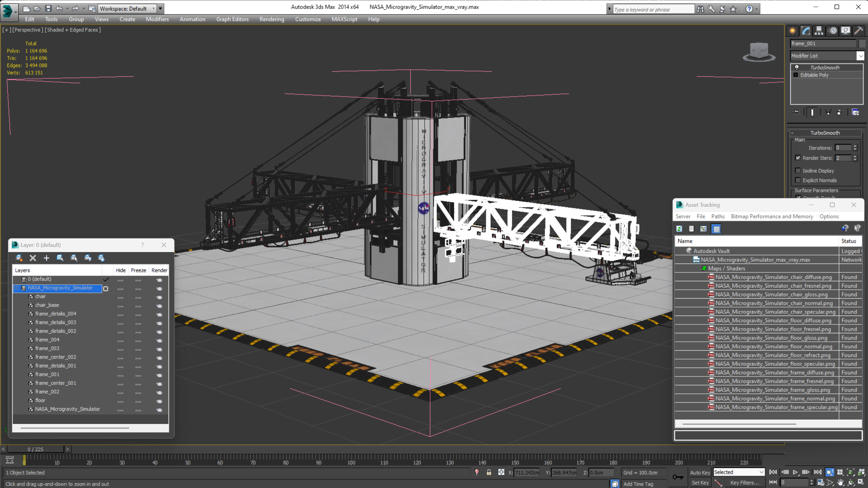Toggle visibility for frame_001 layer
The width and height of the screenshot is (868, 488).
(120, 374)
